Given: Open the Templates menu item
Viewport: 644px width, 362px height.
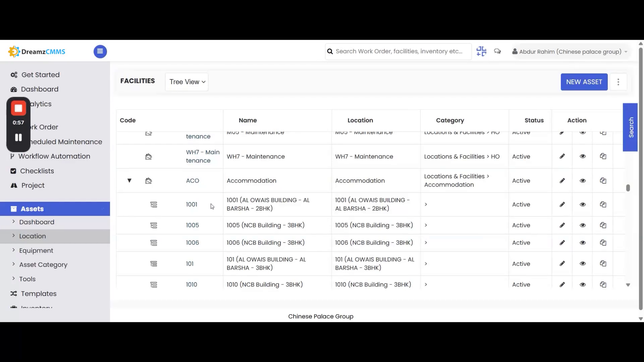Looking at the screenshot, I should click(34, 294).
